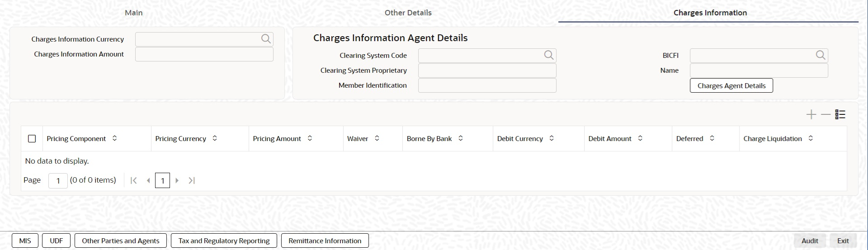Image resolution: width=868 pixels, height=250 pixels.
Task: Open Tax and Regulatory Reporting
Action: point(224,241)
